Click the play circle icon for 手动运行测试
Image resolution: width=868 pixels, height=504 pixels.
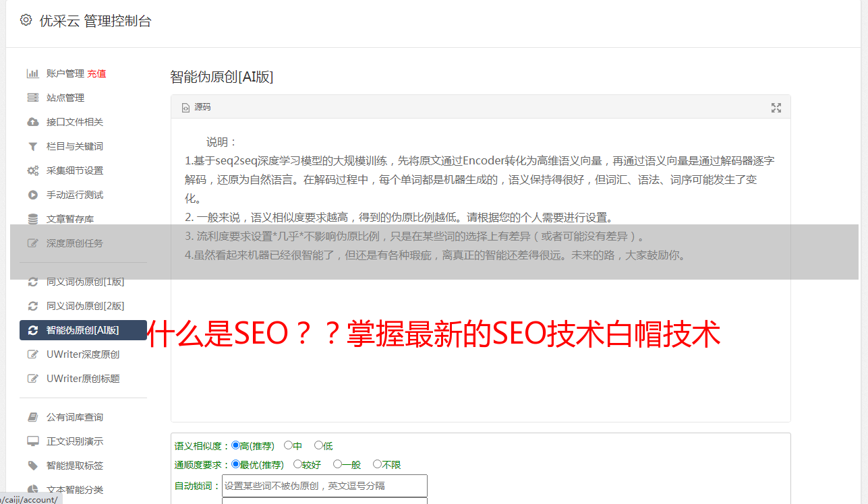(32, 195)
